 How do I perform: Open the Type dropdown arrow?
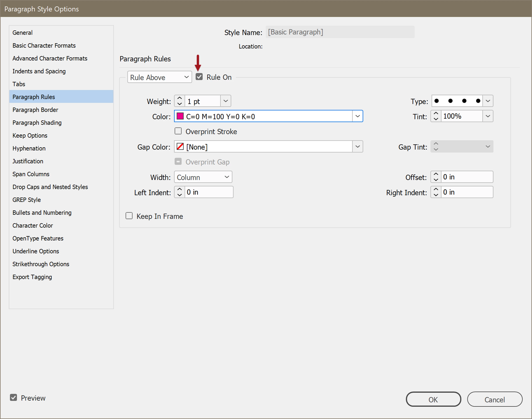[x=488, y=101]
